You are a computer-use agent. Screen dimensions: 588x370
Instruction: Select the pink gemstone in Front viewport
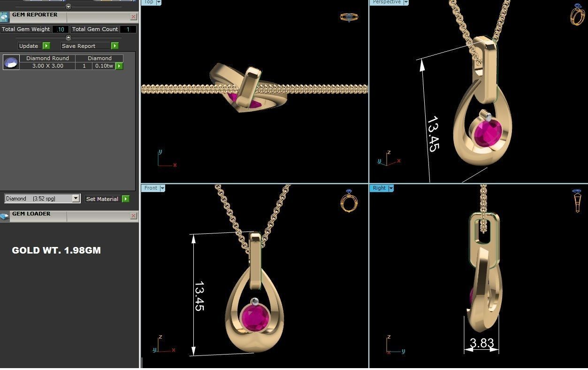(x=255, y=318)
